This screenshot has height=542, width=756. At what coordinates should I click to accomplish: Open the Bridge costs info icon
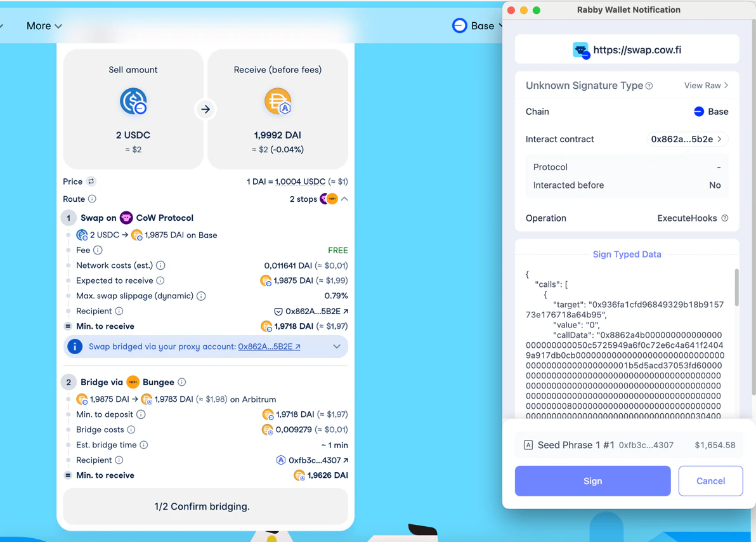[x=131, y=430]
